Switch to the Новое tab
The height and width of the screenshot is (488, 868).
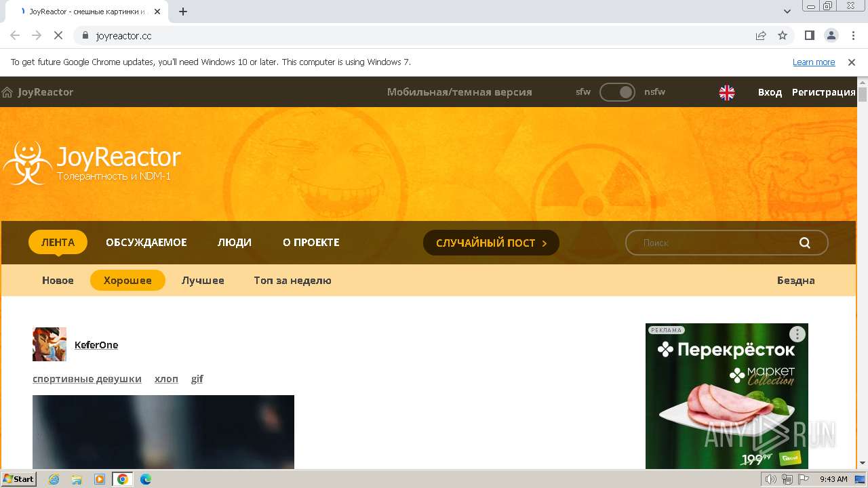click(58, 280)
